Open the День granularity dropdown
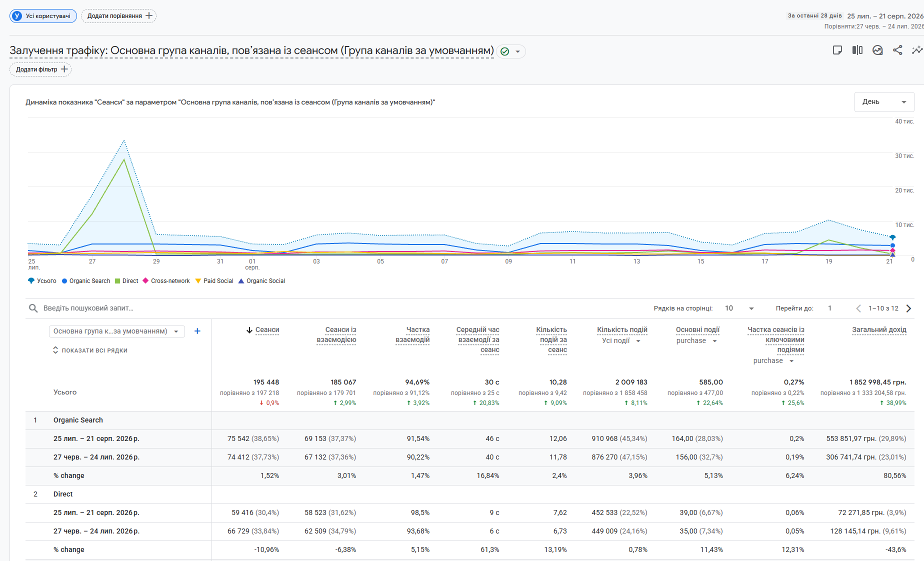Image resolution: width=924 pixels, height=561 pixels. coord(884,102)
